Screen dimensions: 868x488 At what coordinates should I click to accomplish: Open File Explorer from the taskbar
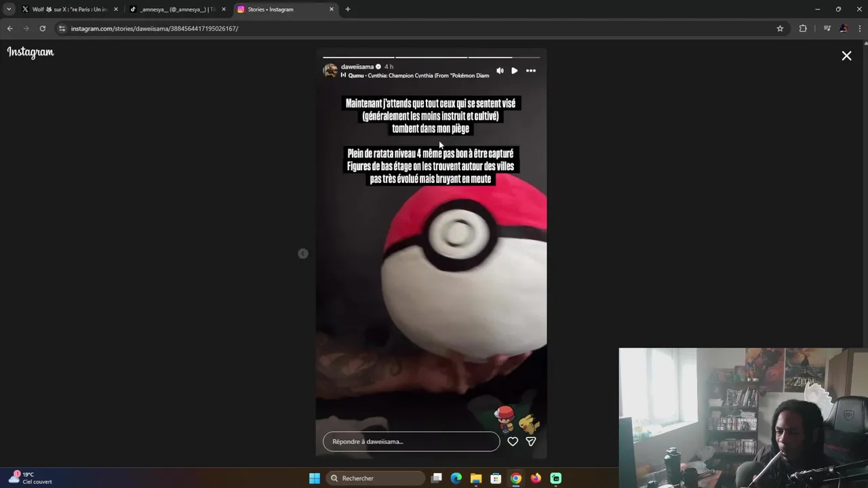476,479
